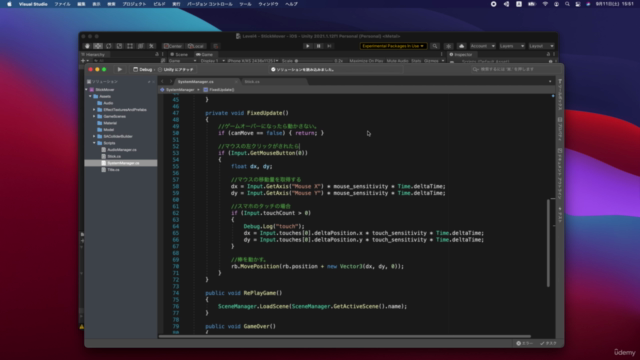Go forward with the editor navigate-forward arrow
This screenshot has height=360, width=640.
click(171, 82)
